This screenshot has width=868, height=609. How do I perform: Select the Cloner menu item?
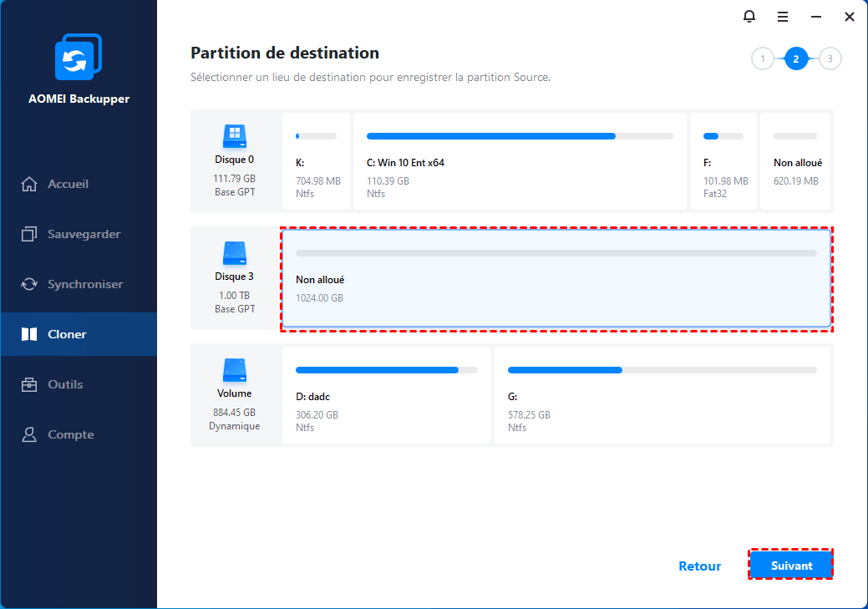(x=79, y=334)
